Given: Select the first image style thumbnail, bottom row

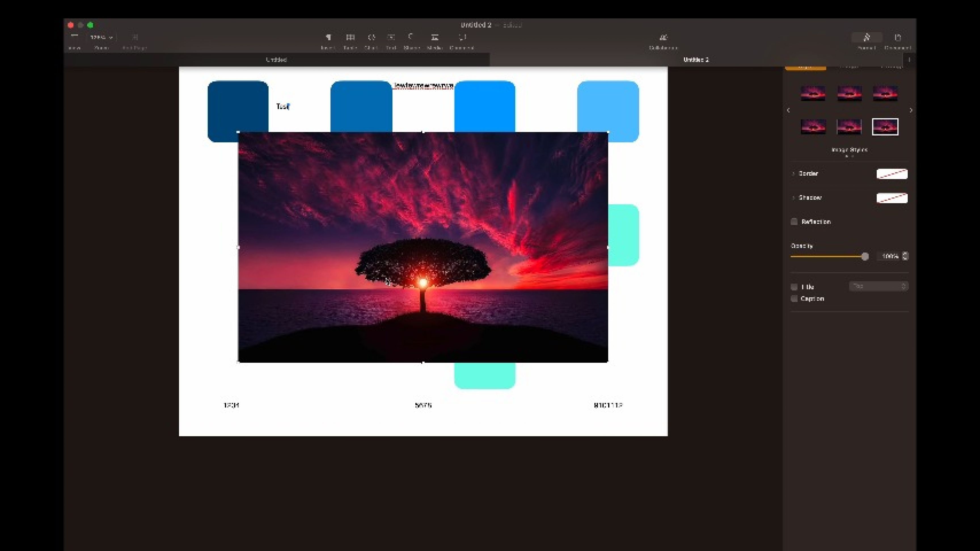Looking at the screenshot, I should tap(813, 127).
